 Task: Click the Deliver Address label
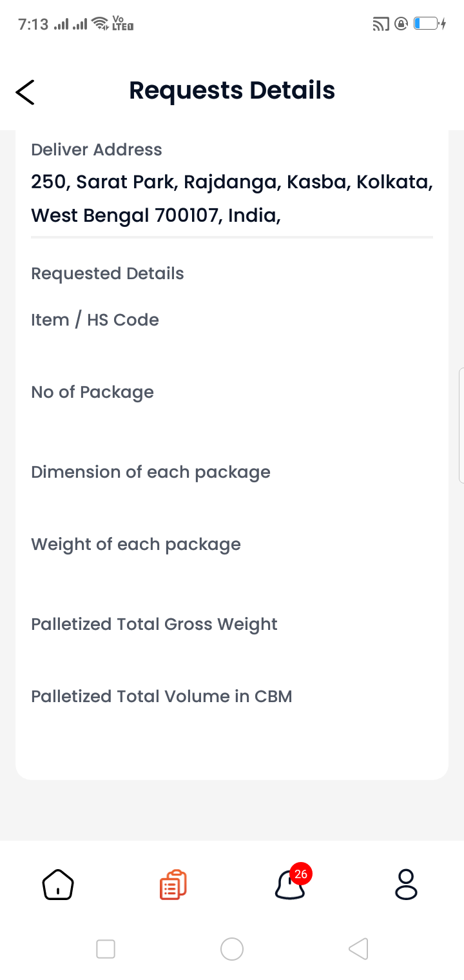[x=97, y=150]
